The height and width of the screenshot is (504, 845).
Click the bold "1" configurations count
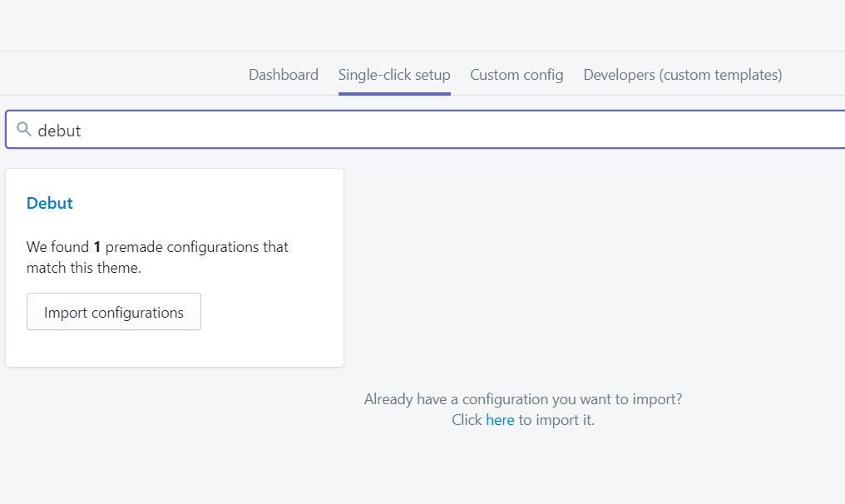97,247
